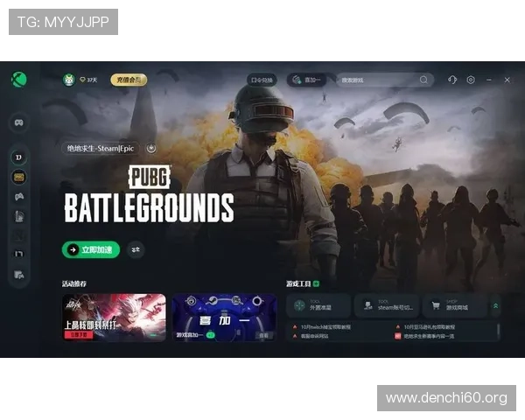Open the 口令兑换 code redeem button
The image size is (525, 420).
coord(262,80)
